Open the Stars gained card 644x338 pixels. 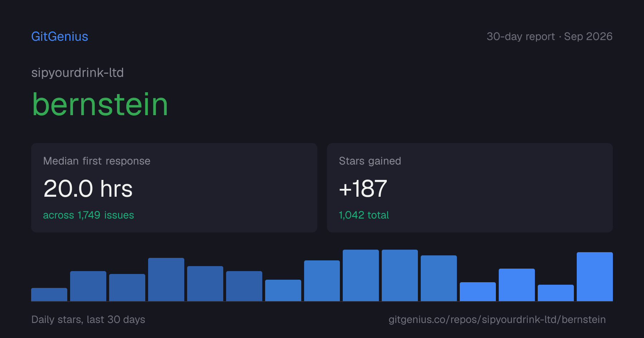[470, 188]
